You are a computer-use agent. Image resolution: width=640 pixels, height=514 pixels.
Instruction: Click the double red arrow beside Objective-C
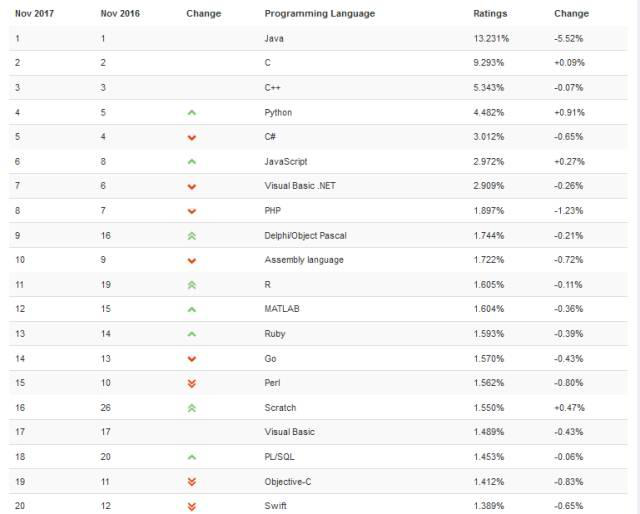tap(192, 482)
